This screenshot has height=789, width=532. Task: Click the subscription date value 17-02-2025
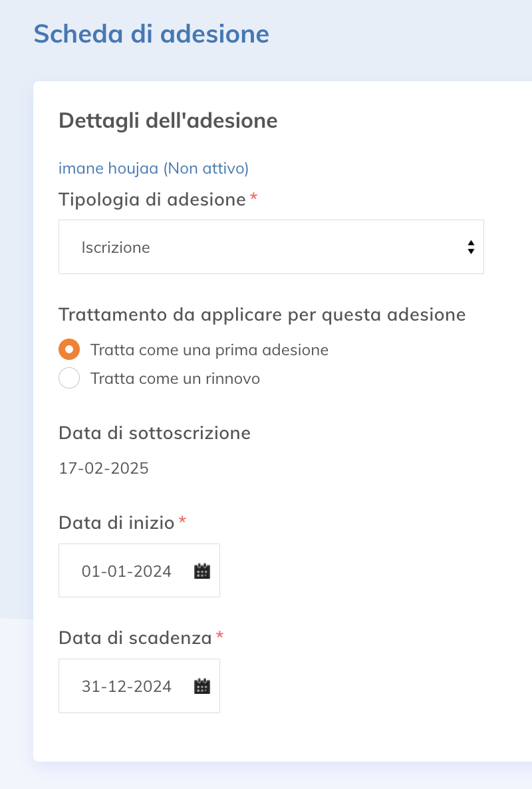tap(104, 468)
